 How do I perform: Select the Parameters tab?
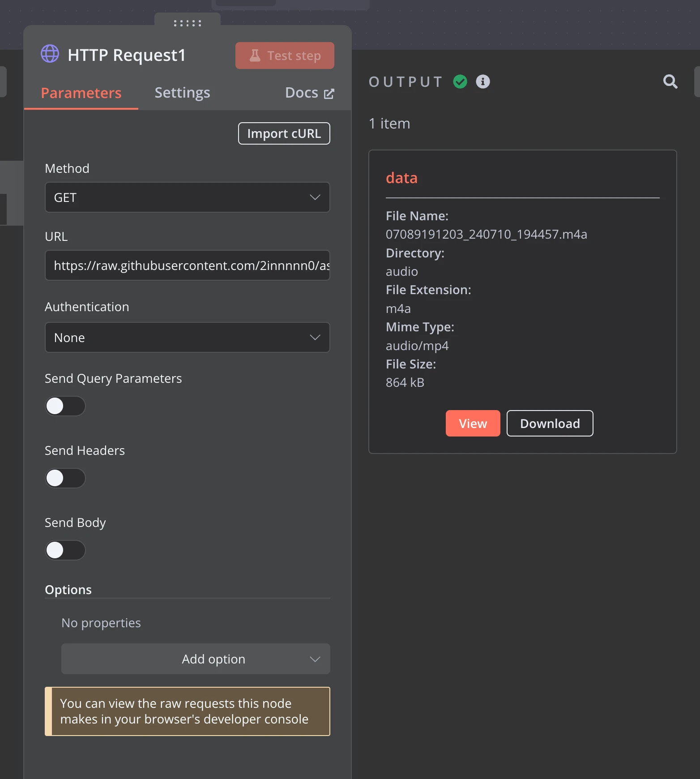tap(81, 93)
